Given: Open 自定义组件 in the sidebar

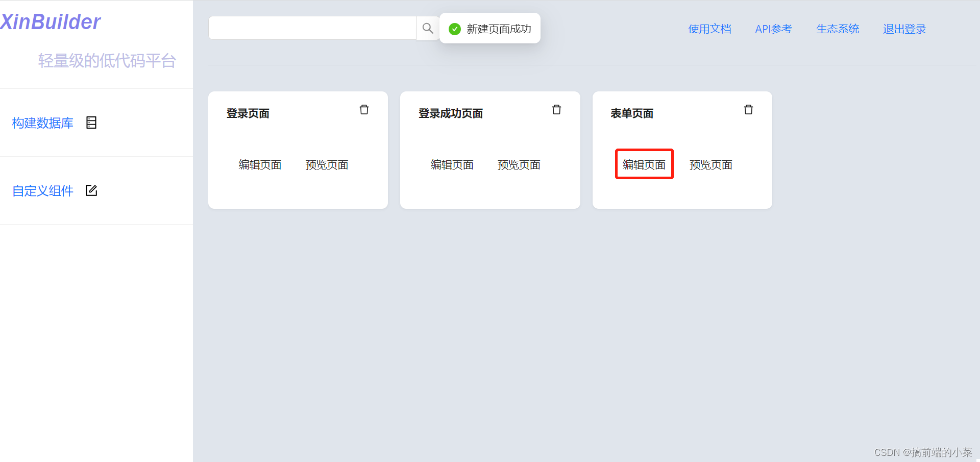Looking at the screenshot, I should [43, 191].
